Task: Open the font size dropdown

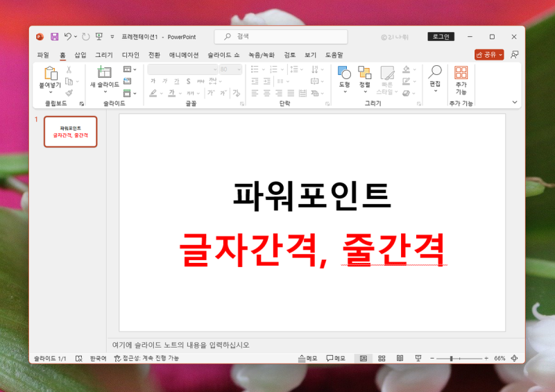Action: coord(239,69)
